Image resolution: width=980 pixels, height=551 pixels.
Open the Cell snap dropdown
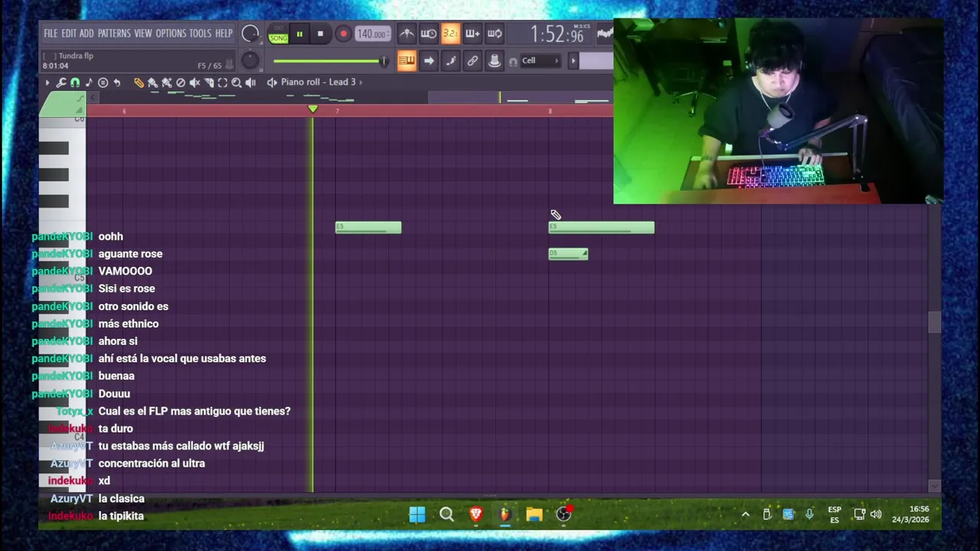539,60
